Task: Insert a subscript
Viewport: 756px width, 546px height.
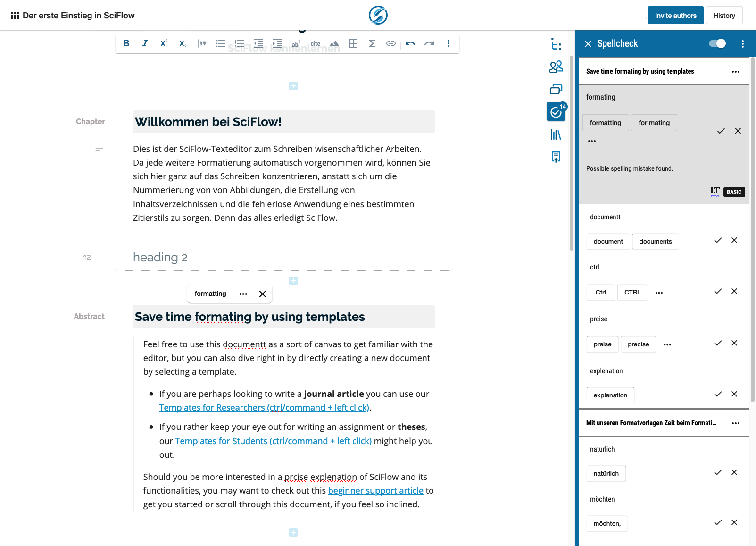Action: pyautogui.click(x=183, y=43)
